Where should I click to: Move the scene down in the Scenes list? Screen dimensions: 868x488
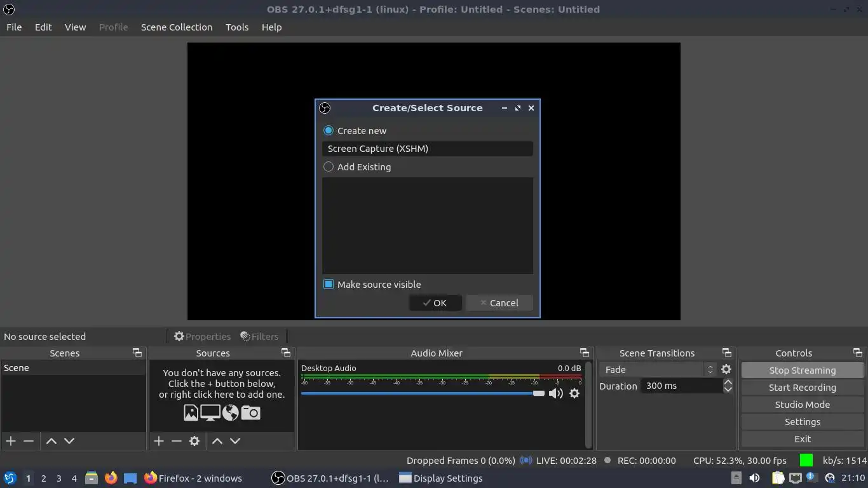tap(69, 441)
